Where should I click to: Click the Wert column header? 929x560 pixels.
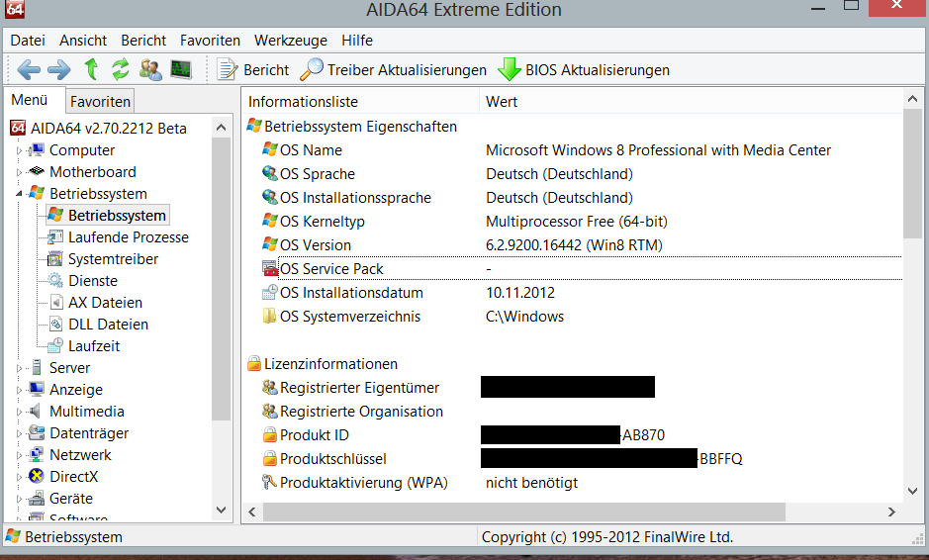click(691, 101)
